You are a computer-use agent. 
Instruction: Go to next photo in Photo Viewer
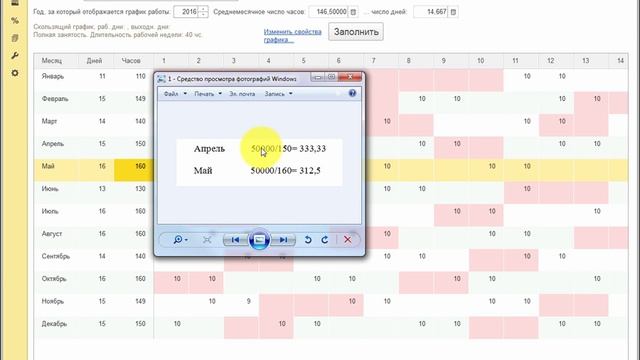click(283, 240)
